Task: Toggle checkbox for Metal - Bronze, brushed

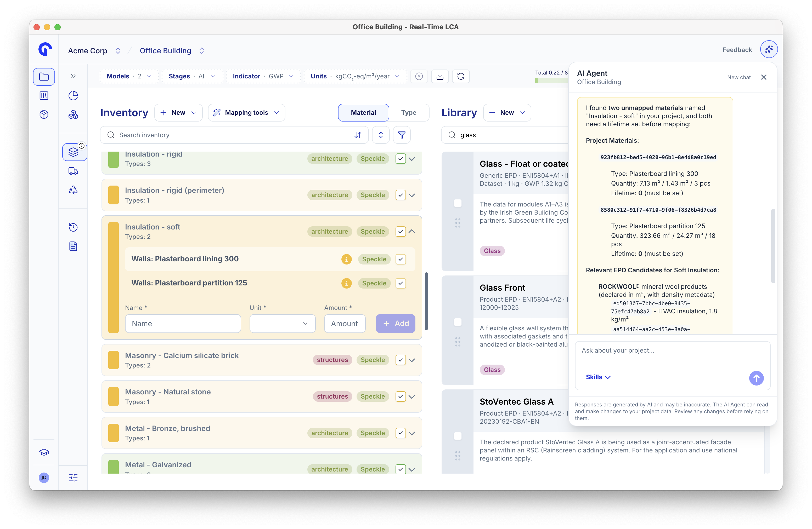Action: 401,433
